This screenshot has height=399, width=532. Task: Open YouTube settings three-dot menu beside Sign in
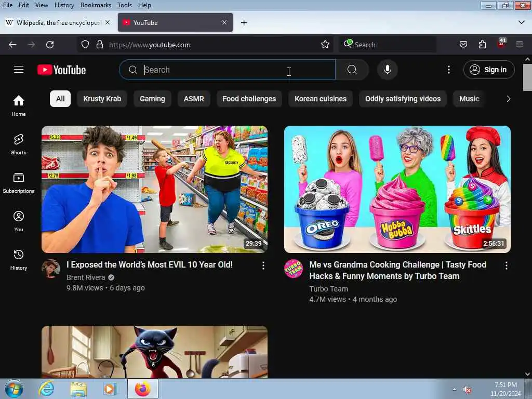448,70
